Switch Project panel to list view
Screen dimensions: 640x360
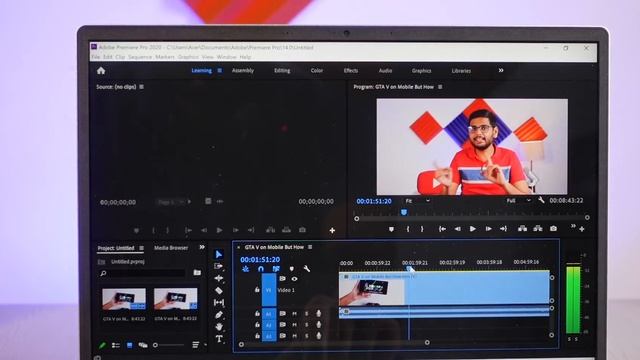[116, 345]
